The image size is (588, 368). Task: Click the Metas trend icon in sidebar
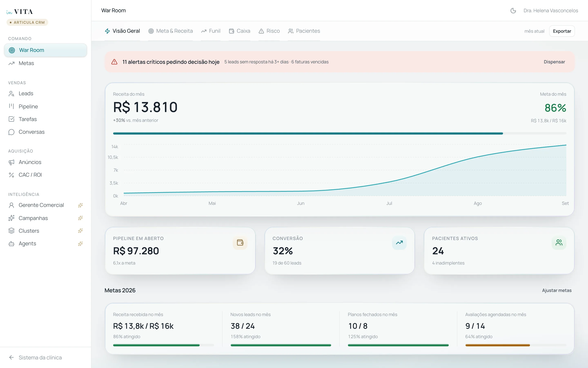[x=11, y=63]
